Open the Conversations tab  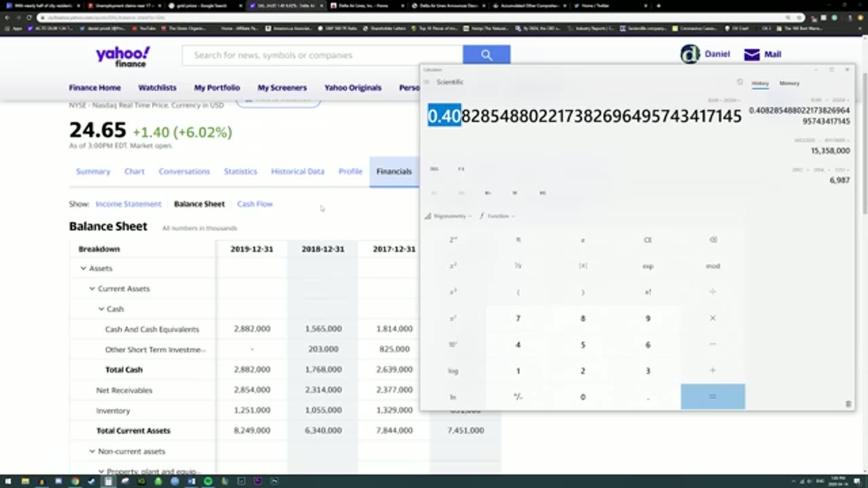184,171
